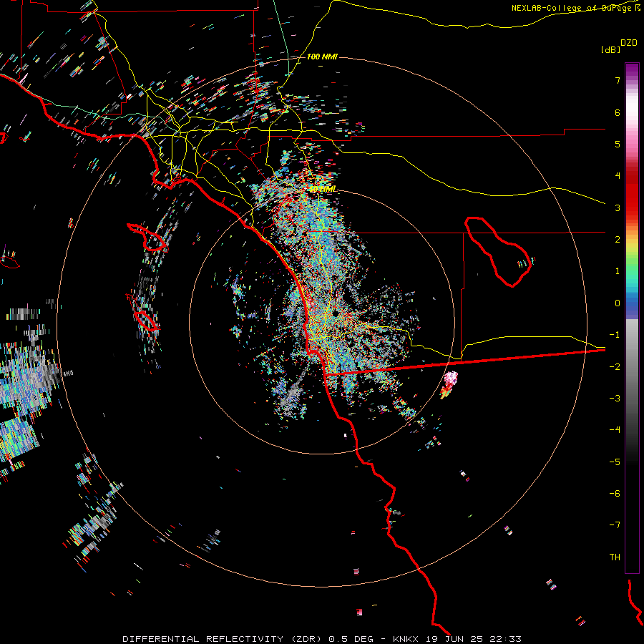Select the 1 value on the color scale

click(x=618, y=271)
